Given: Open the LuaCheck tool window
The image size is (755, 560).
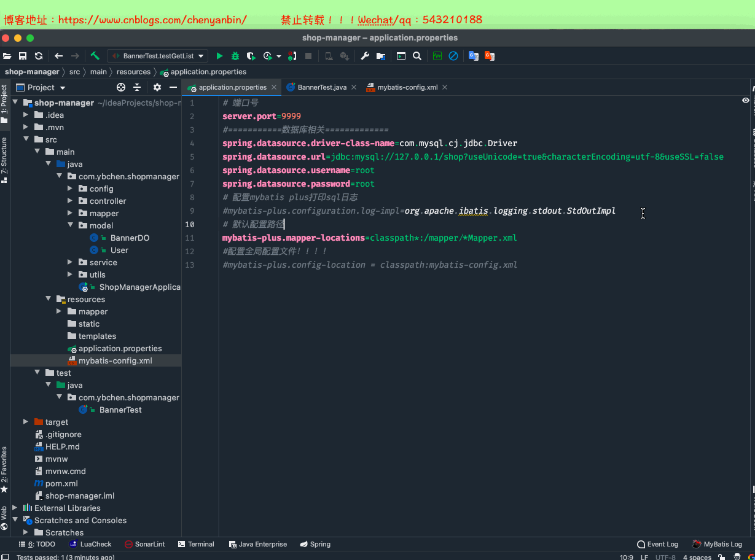Looking at the screenshot, I should pos(90,544).
